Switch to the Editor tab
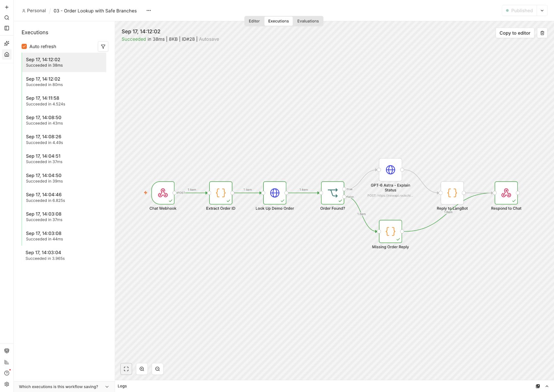Screen dimensions: 554x392 [x=254, y=21]
